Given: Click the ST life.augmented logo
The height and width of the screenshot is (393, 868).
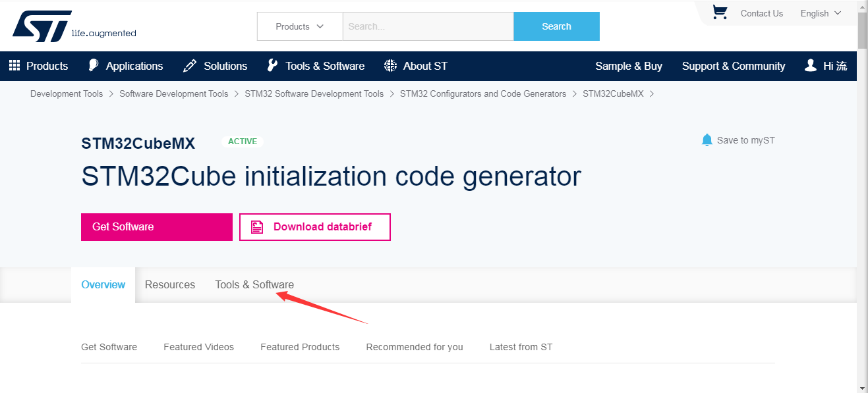Looking at the screenshot, I should pos(74,26).
